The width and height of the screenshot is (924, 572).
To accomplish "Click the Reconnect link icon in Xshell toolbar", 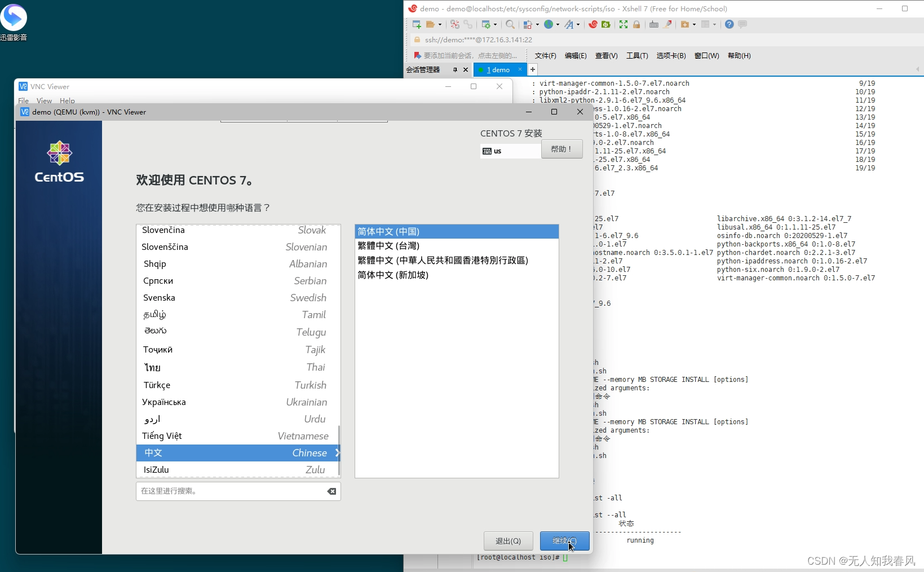I will pyautogui.click(x=468, y=24).
